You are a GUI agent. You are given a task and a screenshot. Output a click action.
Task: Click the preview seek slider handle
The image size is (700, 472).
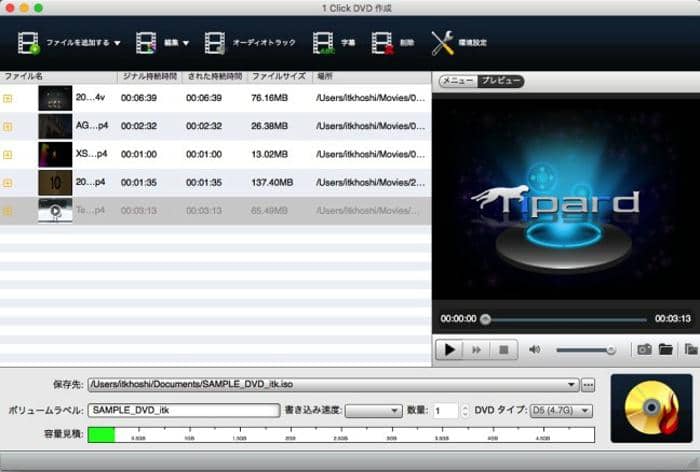(x=485, y=319)
